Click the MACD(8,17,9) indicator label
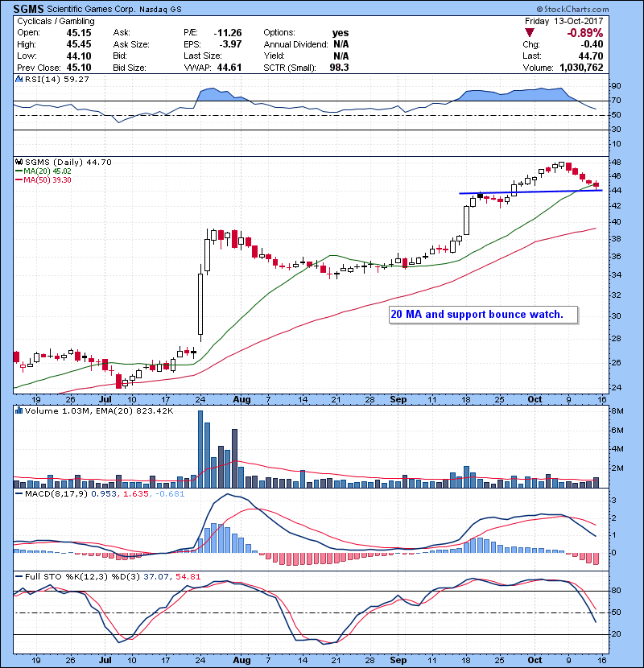 tap(56, 494)
